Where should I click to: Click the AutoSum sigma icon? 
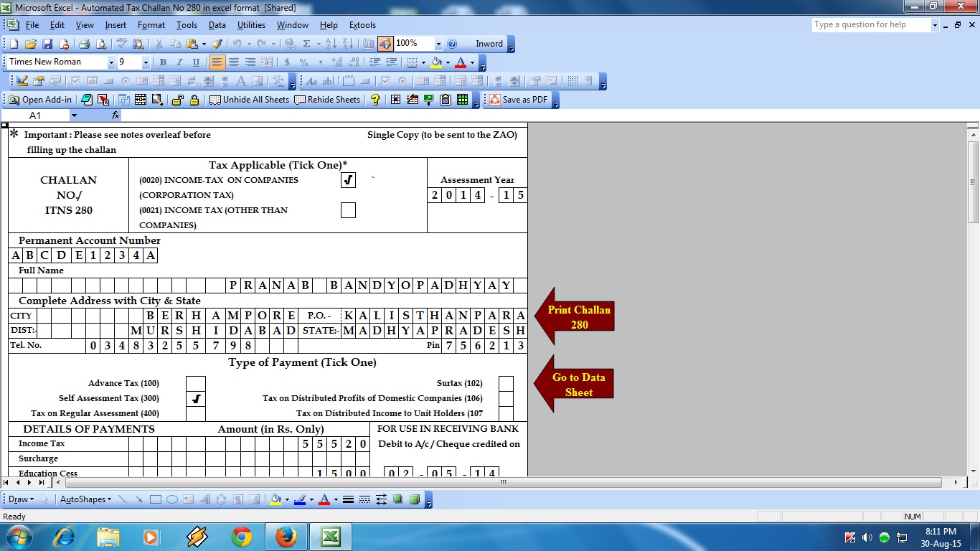click(306, 44)
